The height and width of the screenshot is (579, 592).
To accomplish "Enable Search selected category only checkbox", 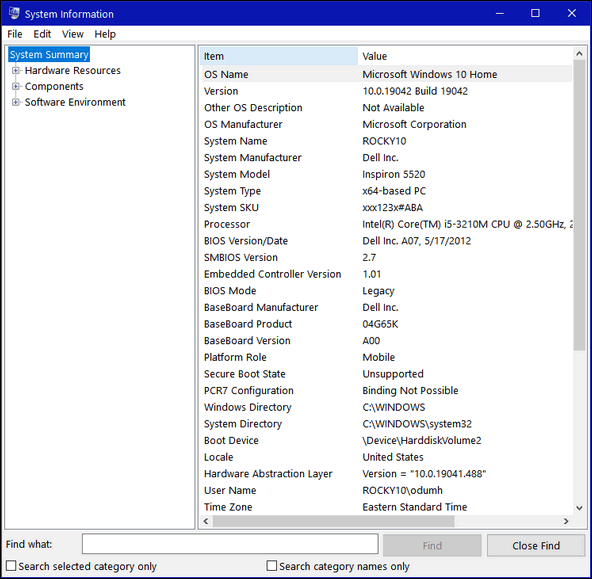I will 11,566.
